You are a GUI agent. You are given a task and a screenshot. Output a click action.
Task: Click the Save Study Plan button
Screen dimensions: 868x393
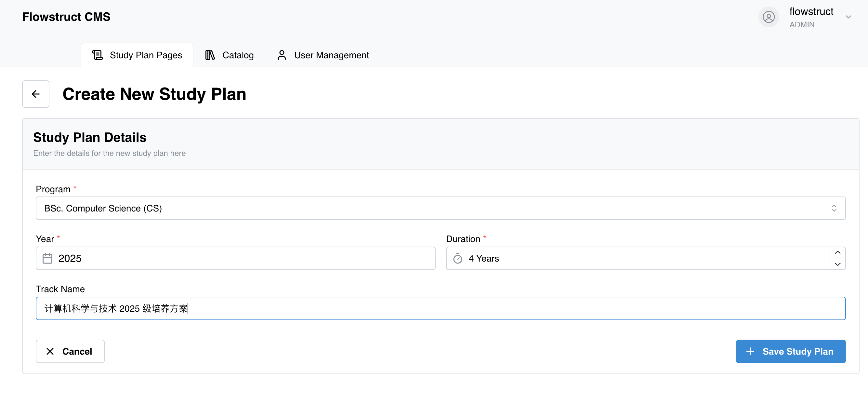[x=790, y=351]
